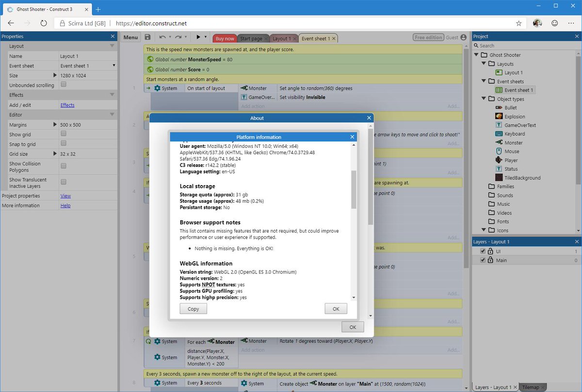Click the Project panel search field
The width and height of the screenshot is (582, 392).
click(x=527, y=46)
